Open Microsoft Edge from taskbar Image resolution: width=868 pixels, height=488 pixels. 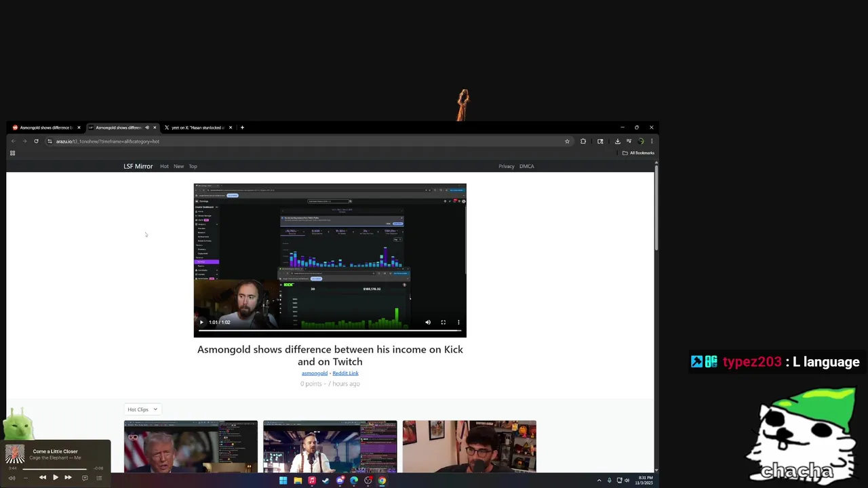coord(354,481)
